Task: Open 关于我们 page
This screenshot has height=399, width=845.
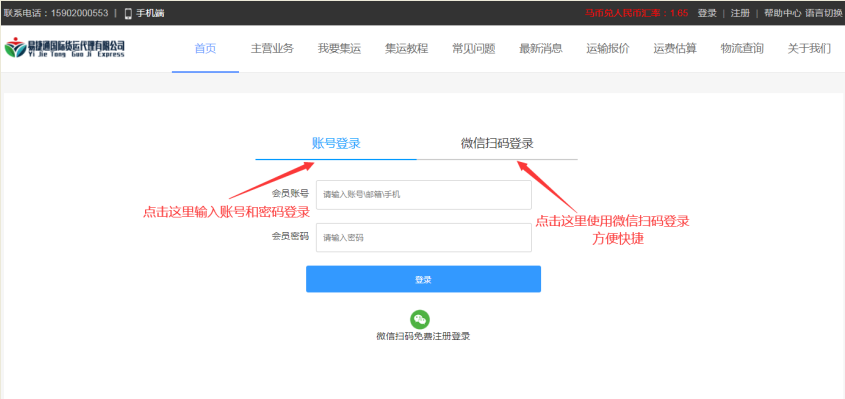Action: coord(809,49)
